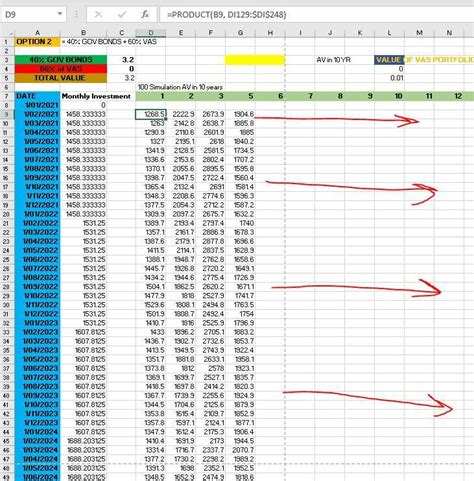
Task: Click simulation header number 12
Action: coord(449,96)
